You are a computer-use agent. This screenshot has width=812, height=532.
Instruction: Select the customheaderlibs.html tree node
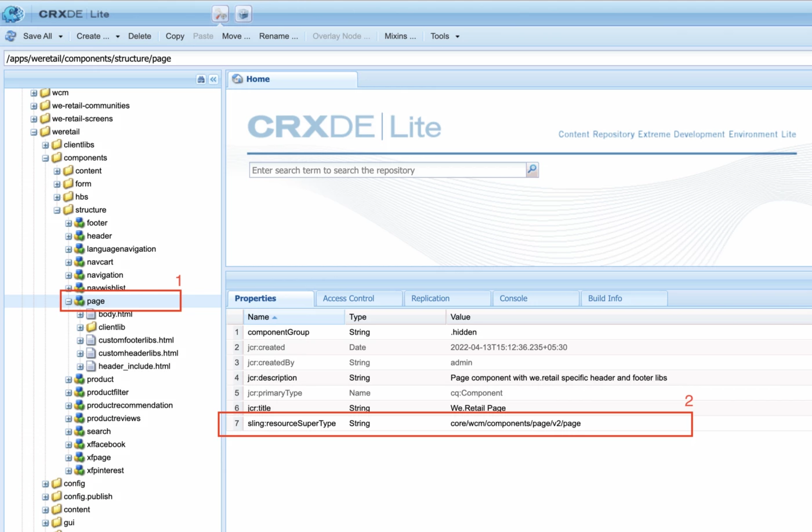138,353
